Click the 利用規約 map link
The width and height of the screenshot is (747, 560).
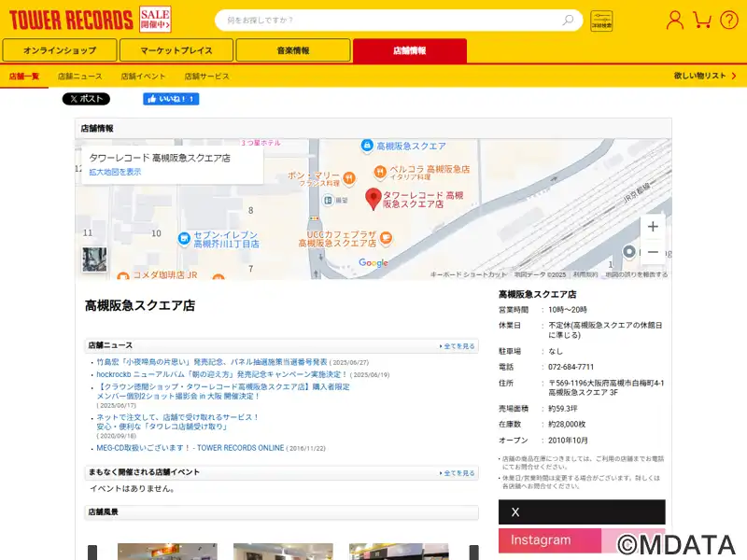(585, 274)
